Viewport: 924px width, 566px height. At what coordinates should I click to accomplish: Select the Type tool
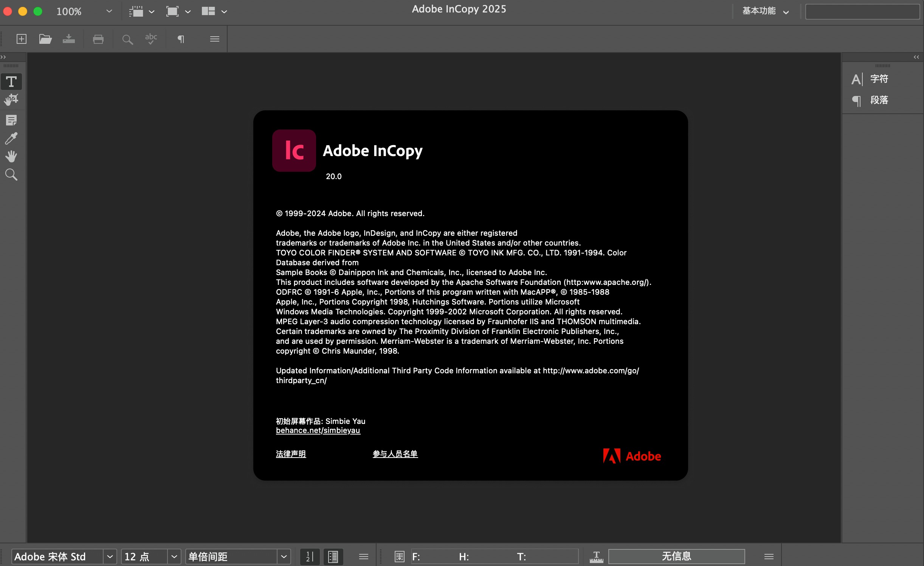point(12,82)
